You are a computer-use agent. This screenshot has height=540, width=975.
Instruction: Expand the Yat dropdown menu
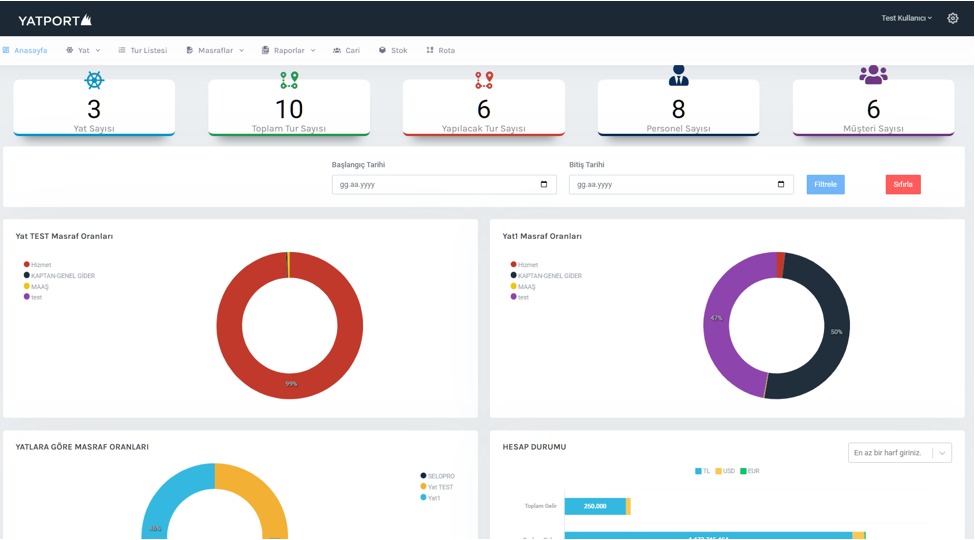pos(84,50)
